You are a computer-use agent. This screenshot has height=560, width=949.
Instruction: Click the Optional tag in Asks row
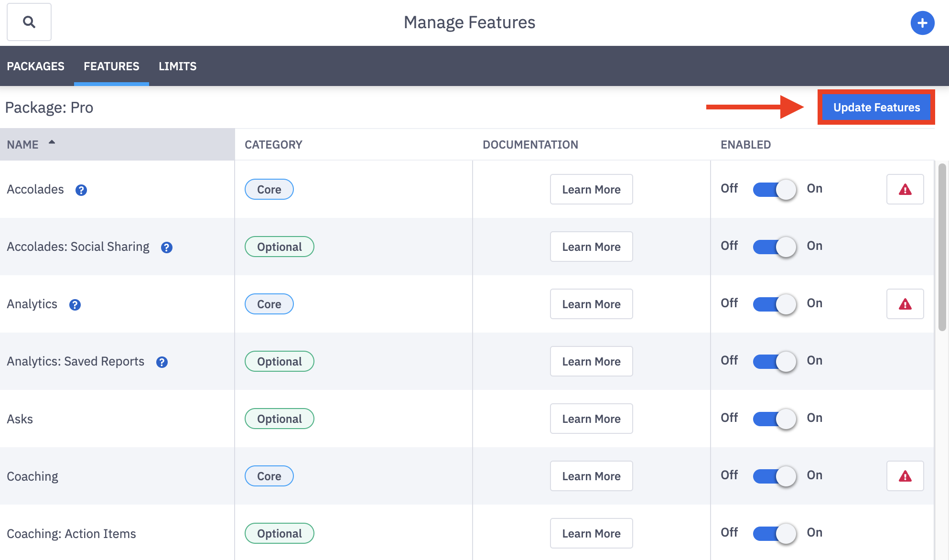[x=279, y=419]
